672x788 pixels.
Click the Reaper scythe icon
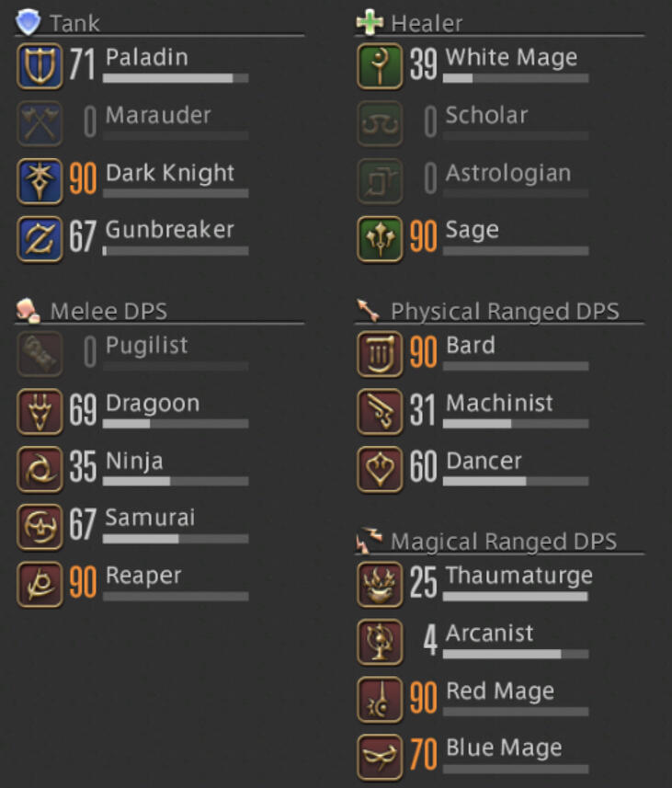(x=40, y=585)
